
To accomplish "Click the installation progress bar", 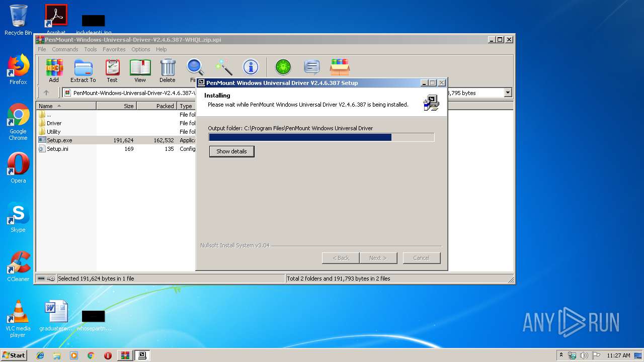I will (321, 137).
